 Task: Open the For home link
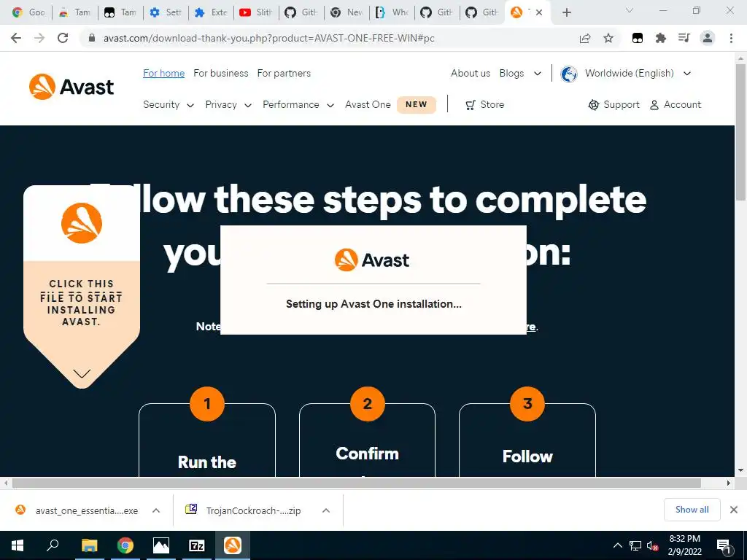[164, 74]
